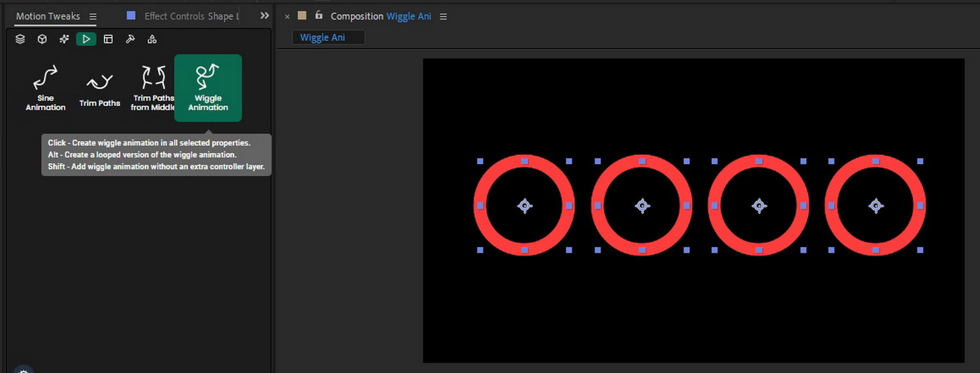Click the tan label swatch beside Composition
Image resolution: width=980 pixels, height=373 pixels.
pos(302,16)
